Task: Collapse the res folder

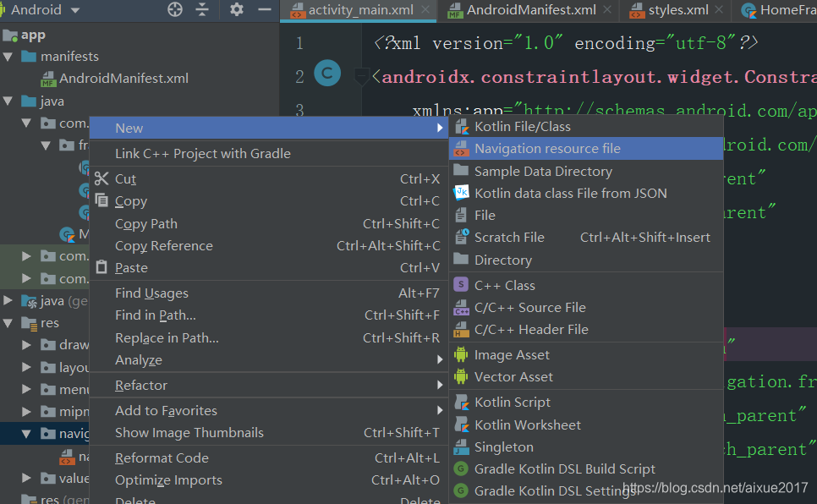Action: pyautogui.click(x=8, y=323)
